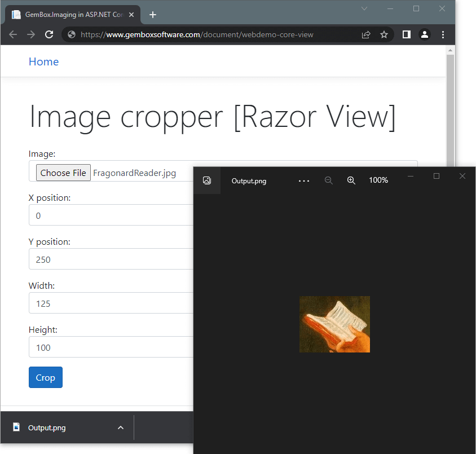Click the cropped book image thumbnail
The height and width of the screenshot is (454, 476).
tap(334, 324)
